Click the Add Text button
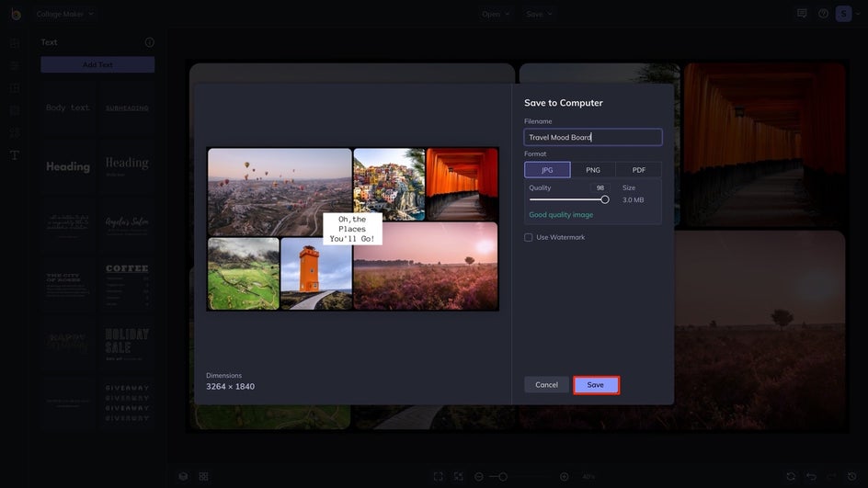Screen dimensions: 868x488 point(97,64)
